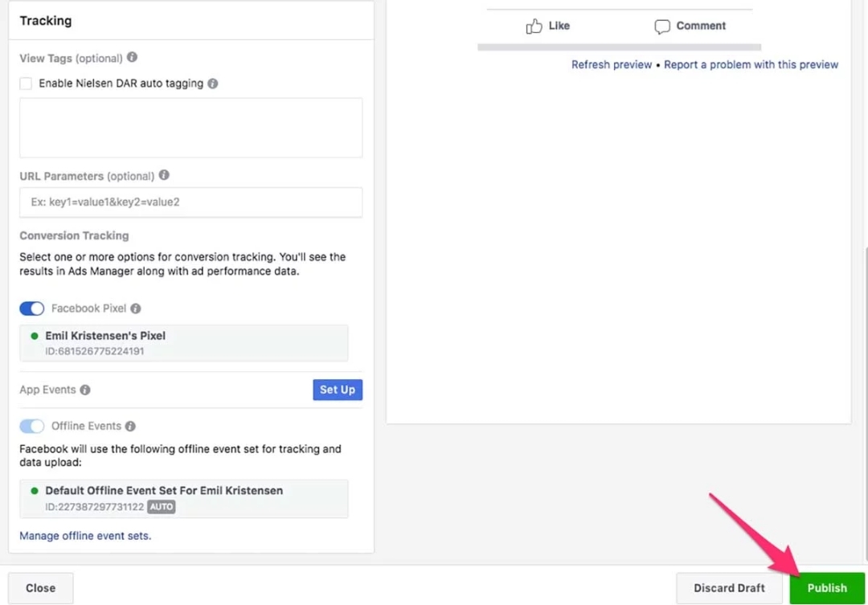Open the Nielsen DAR auto tagging info icon
The height and width of the screenshot is (605, 868).
pos(212,83)
